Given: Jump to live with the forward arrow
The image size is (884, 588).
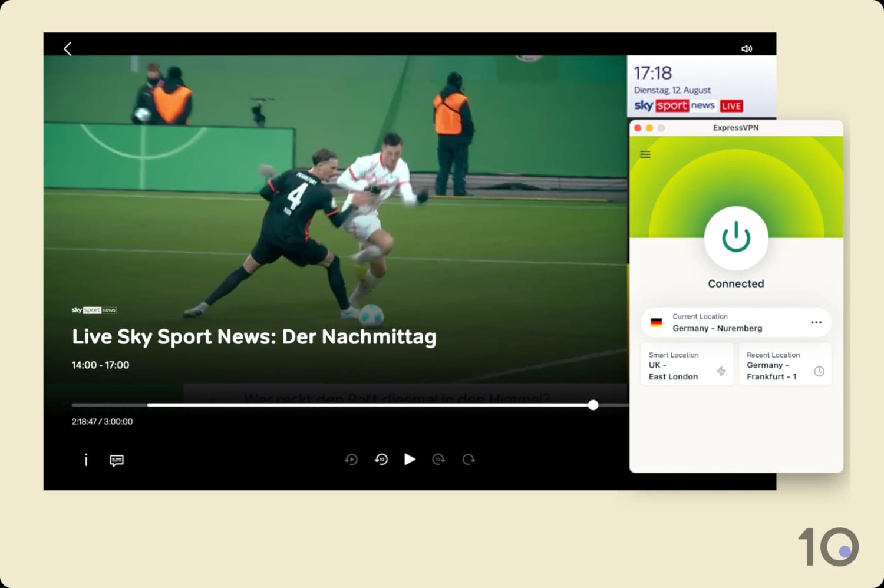Looking at the screenshot, I should coord(469,459).
